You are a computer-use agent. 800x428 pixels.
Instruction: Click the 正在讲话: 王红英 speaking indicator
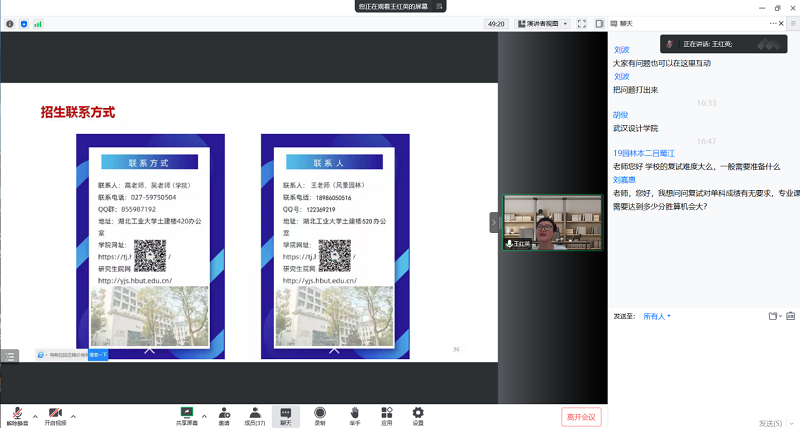pyautogui.click(x=723, y=44)
